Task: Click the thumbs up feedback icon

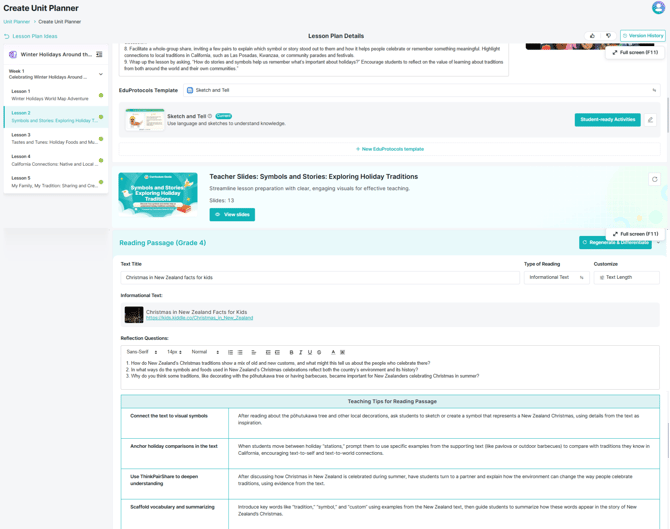Action: 592,36
